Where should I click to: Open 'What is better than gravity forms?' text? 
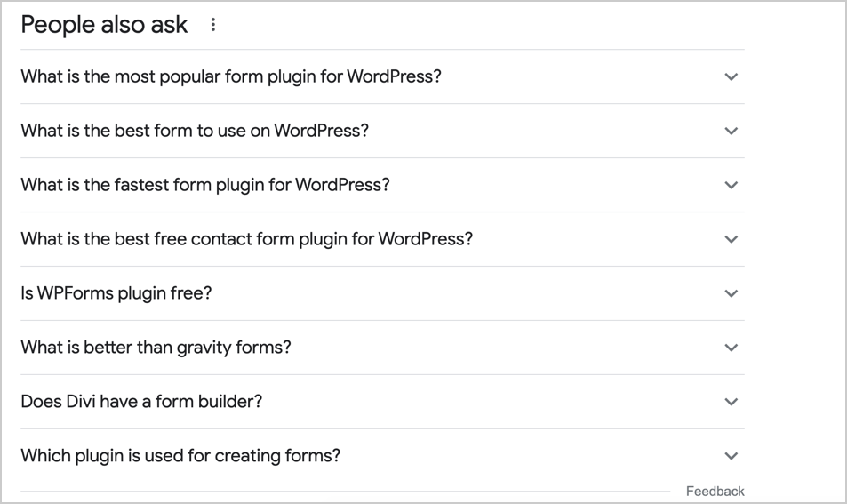156,348
